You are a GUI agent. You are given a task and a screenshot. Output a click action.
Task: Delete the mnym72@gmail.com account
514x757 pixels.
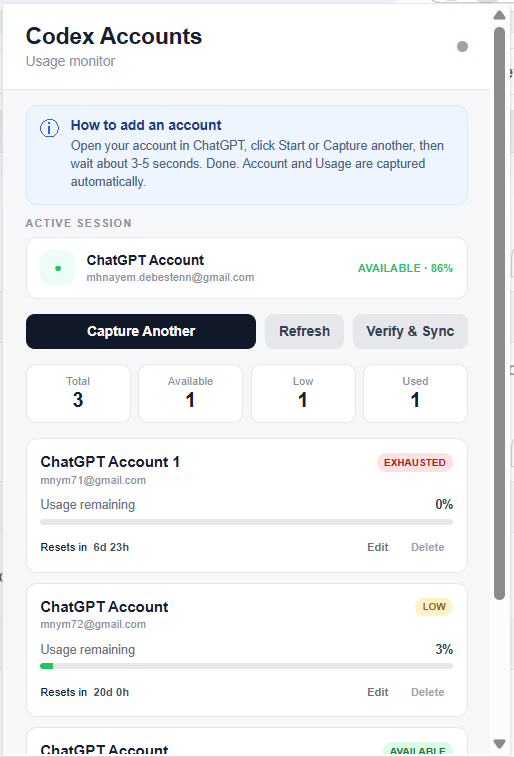coord(428,692)
